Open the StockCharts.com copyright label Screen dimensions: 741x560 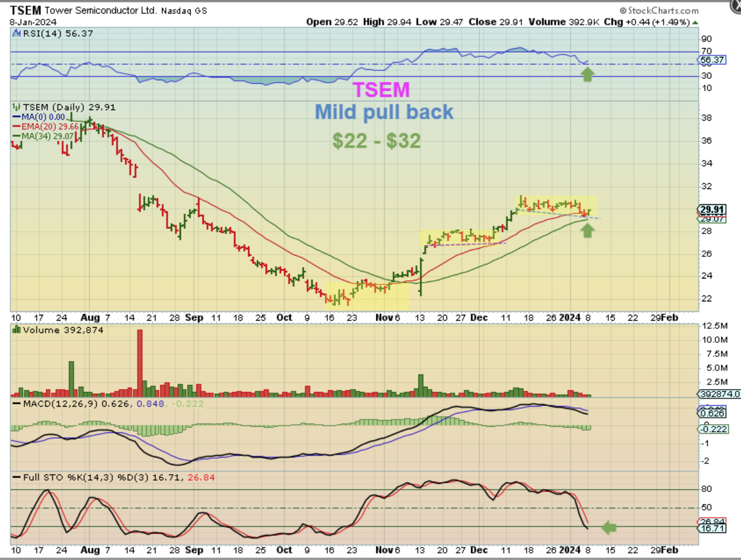[x=659, y=11]
